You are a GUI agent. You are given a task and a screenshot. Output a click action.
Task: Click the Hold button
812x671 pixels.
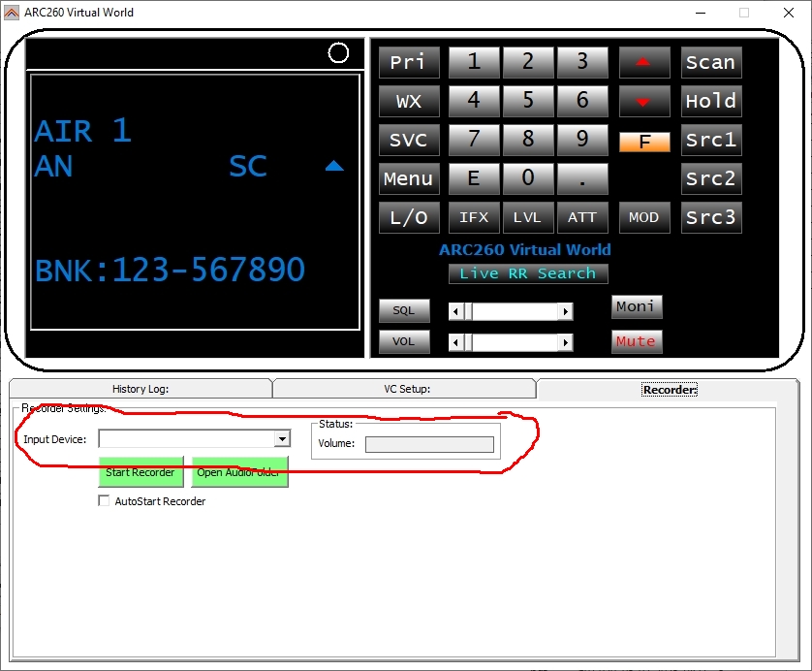(x=711, y=101)
